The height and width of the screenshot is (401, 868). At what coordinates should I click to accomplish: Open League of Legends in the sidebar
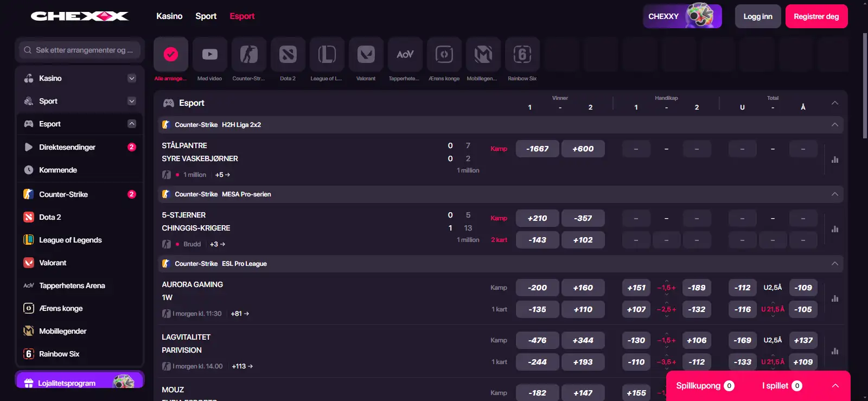click(x=80, y=240)
